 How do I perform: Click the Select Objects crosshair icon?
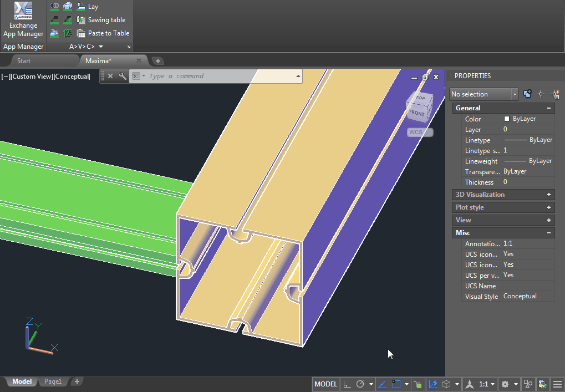coord(541,94)
